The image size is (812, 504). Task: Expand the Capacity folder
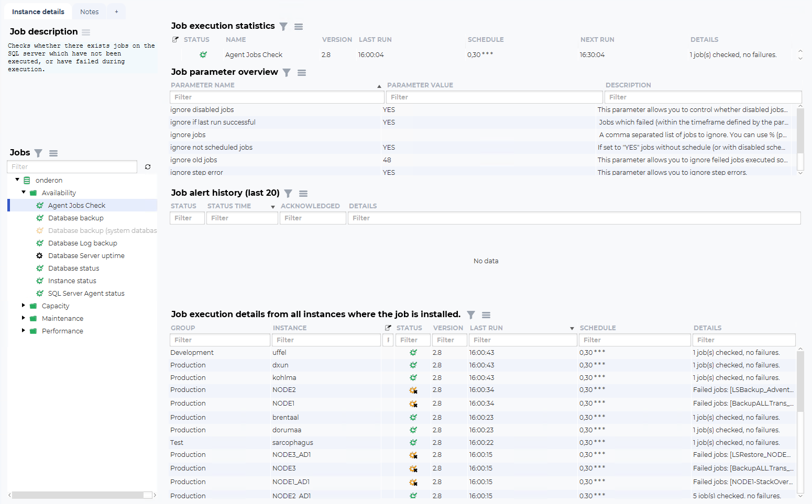[x=24, y=306]
